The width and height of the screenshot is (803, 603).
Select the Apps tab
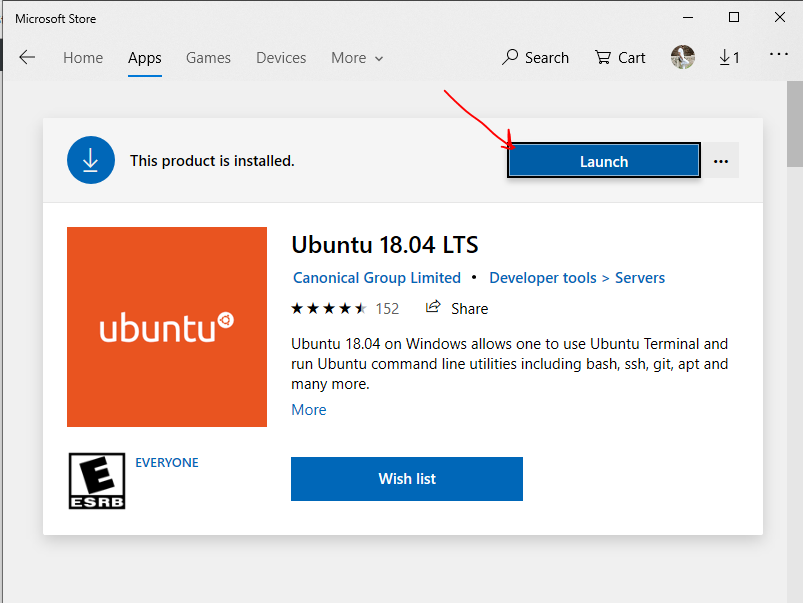point(145,58)
